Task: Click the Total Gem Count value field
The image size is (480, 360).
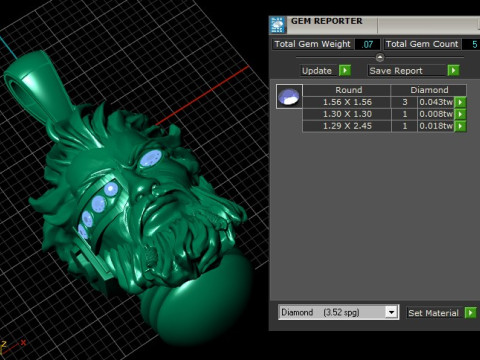Action: [x=471, y=44]
